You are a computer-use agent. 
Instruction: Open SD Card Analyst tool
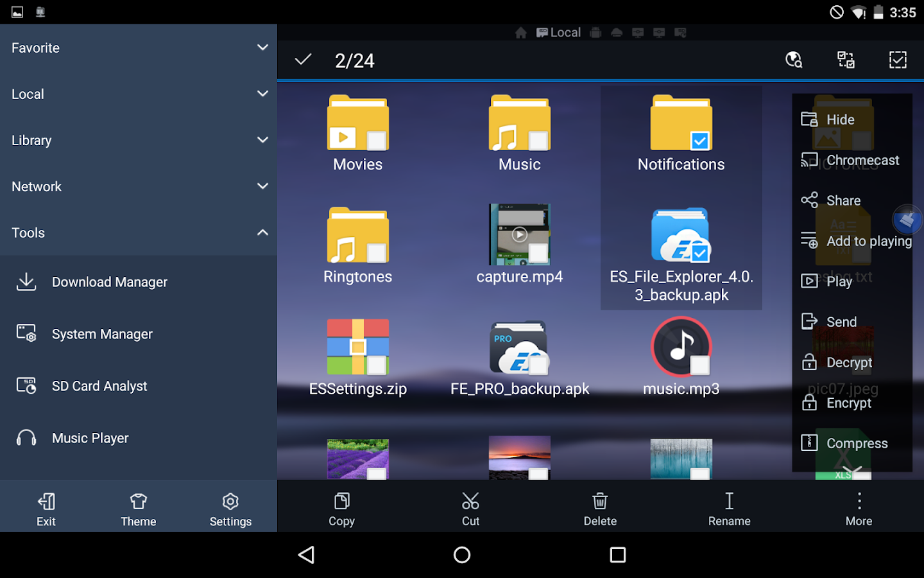(x=99, y=386)
